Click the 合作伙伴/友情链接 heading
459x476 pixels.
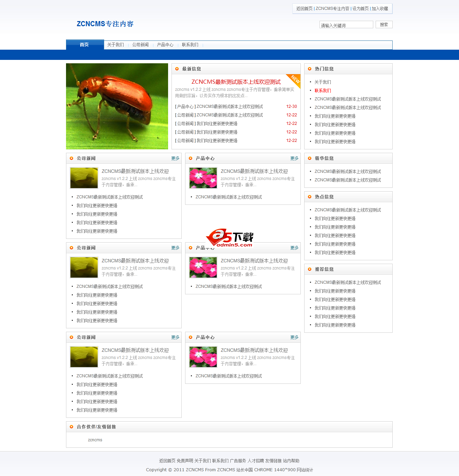pyautogui.click(x=96, y=427)
